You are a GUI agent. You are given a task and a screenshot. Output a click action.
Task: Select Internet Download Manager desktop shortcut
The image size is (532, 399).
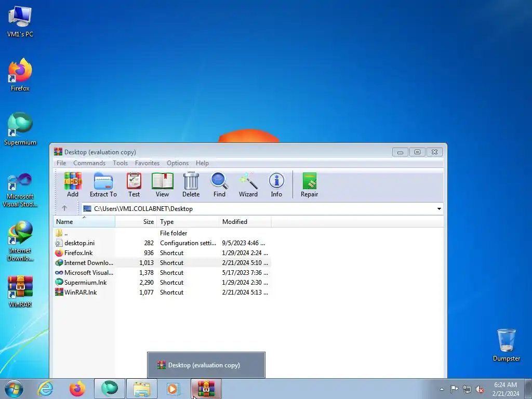[20, 241]
